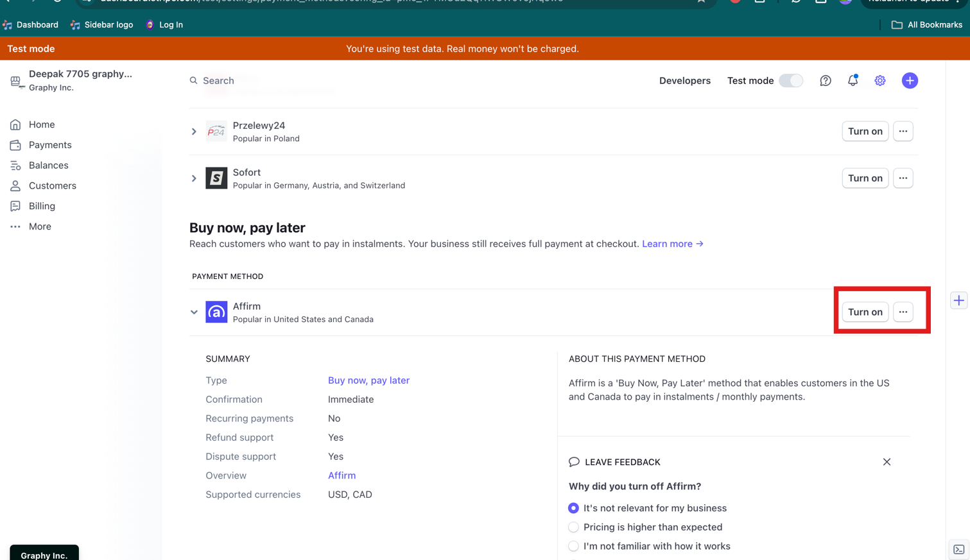
Task: Select "Pricing is higher than expected" option
Action: 573,527
